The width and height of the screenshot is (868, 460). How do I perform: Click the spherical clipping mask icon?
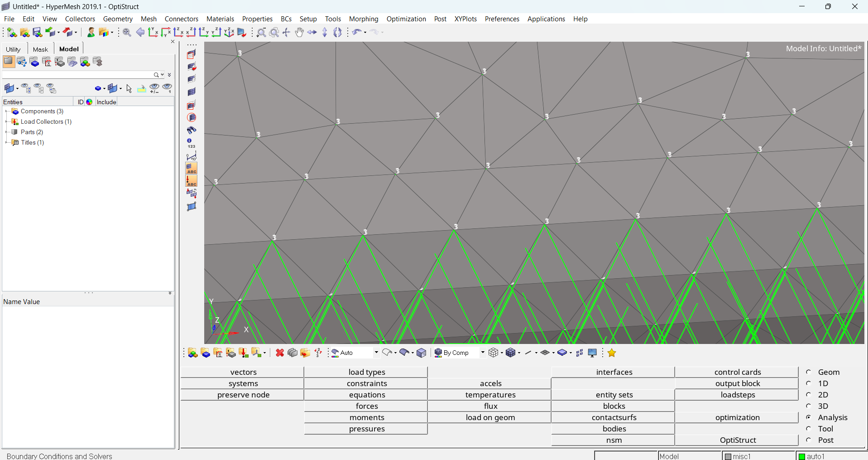(x=192, y=118)
